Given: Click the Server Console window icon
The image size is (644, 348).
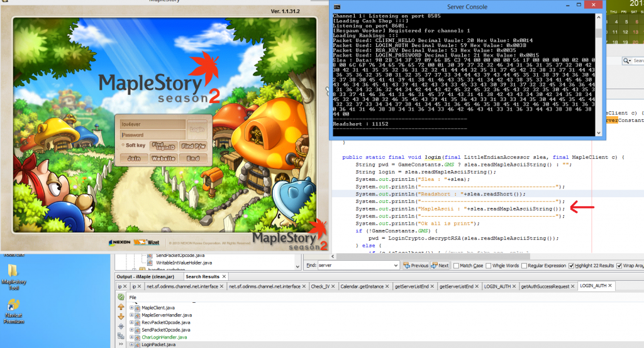Looking at the screenshot, I should click(337, 6).
